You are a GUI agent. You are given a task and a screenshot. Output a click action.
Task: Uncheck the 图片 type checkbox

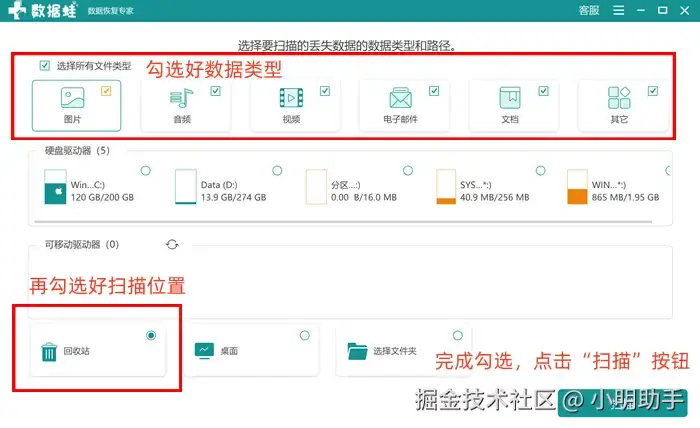point(106,91)
